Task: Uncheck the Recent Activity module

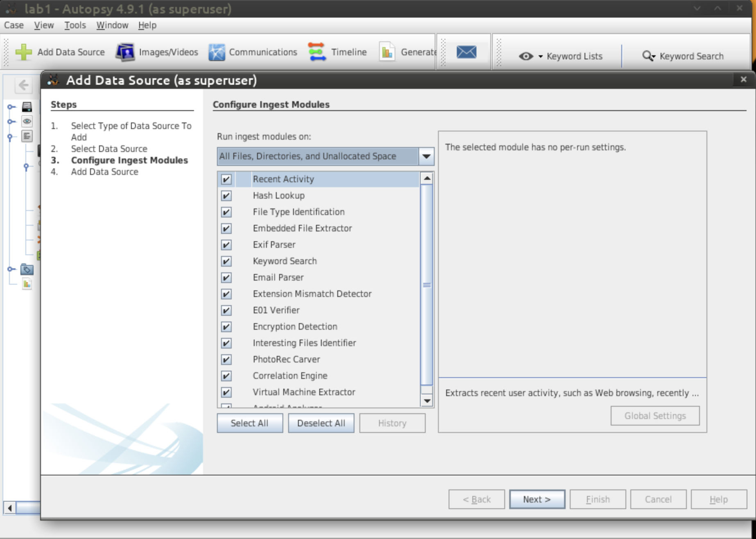Action: [x=226, y=179]
